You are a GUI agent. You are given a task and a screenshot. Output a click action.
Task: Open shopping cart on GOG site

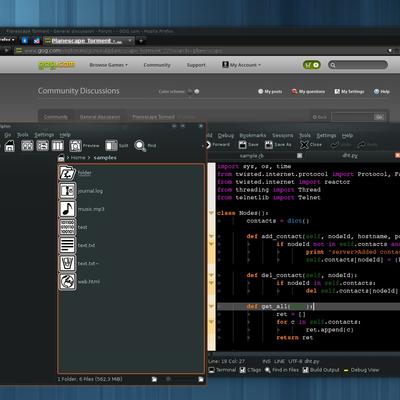(x=312, y=65)
